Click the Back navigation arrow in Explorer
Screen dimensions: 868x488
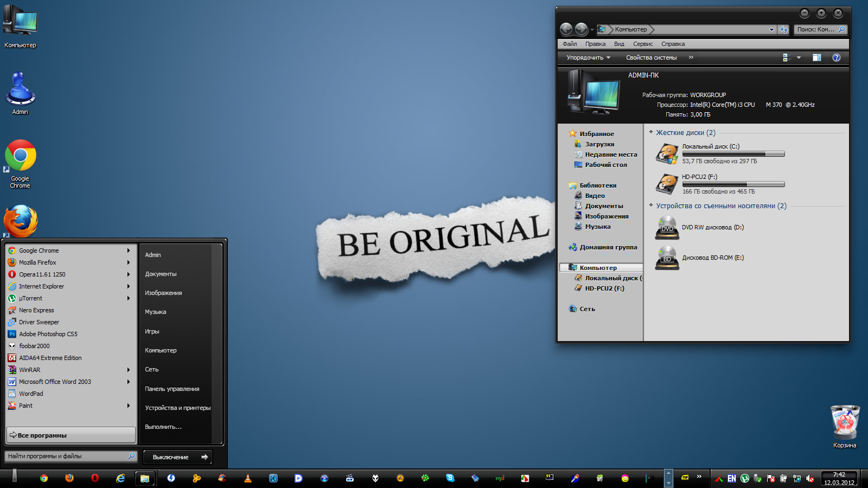[566, 29]
